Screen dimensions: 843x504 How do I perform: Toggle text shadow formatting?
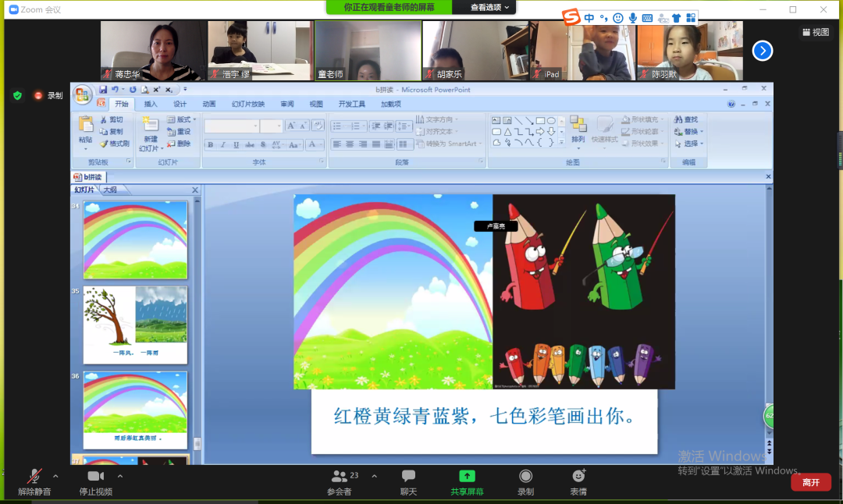(x=263, y=144)
